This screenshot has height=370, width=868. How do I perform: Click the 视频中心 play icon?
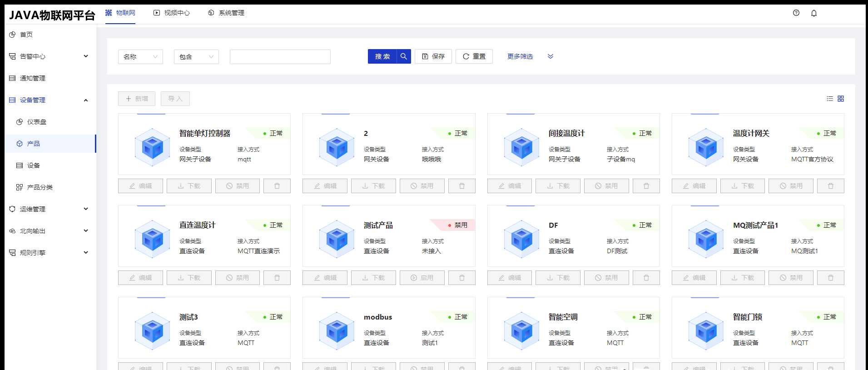tap(157, 13)
